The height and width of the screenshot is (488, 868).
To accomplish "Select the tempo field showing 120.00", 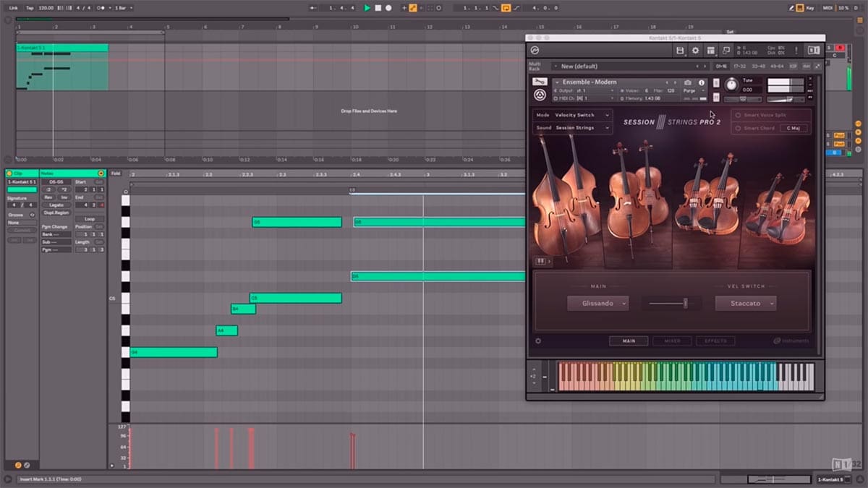I will point(47,7).
